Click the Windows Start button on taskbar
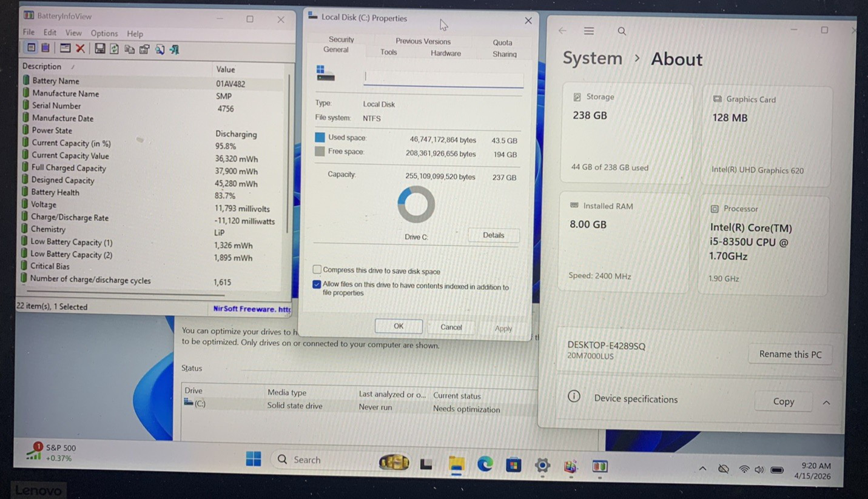Image resolution: width=868 pixels, height=499 pixels. pyautogui.click(x=254, y=459)
